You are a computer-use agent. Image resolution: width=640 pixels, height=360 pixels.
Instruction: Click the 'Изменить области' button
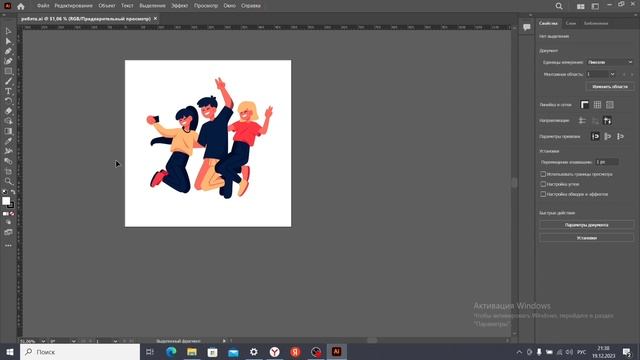click(x=610, y=87)
